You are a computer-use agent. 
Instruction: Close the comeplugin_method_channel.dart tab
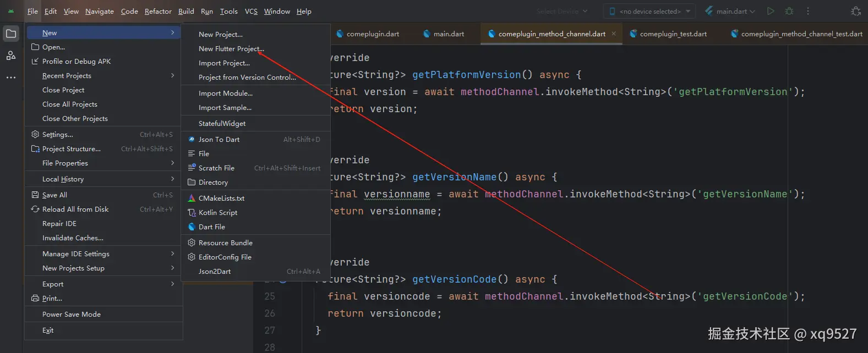coord(614,34)
